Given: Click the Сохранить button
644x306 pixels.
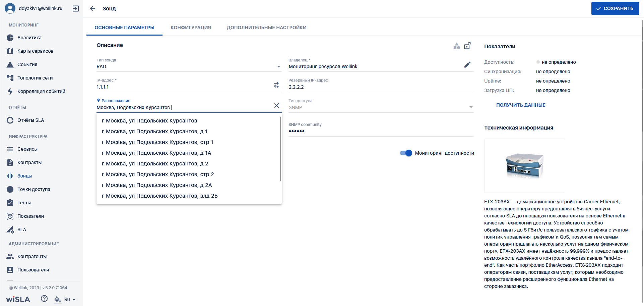Looking at the screenshot, I should pos(615,8).
